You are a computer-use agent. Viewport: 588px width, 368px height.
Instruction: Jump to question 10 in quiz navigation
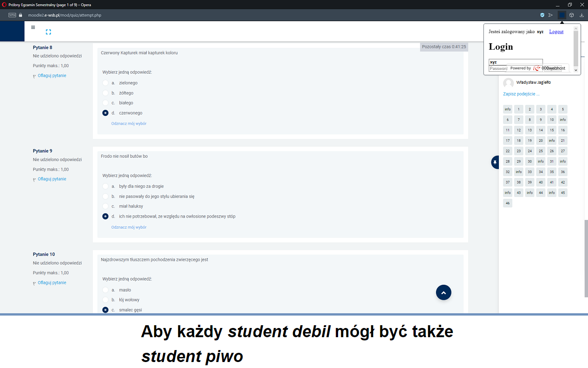pyautogui.click(x=552, y=120)
